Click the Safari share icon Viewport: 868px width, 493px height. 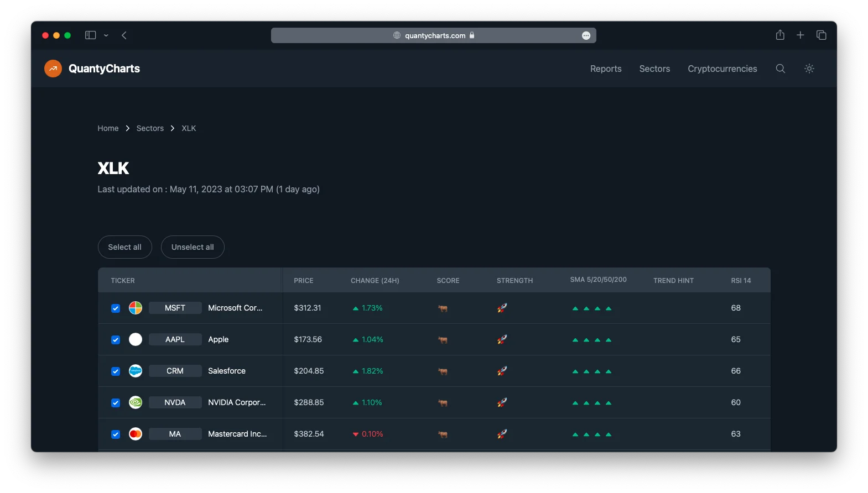tap(780, 35)
